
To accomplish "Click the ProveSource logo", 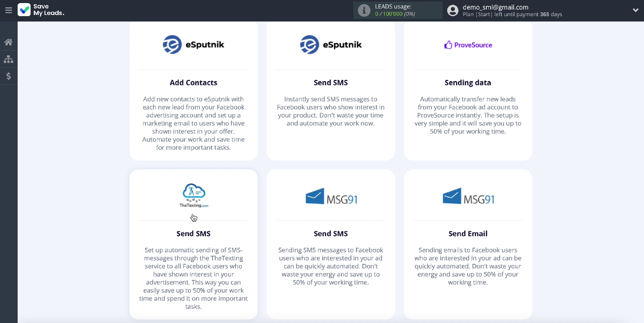I will pos(468,45).
